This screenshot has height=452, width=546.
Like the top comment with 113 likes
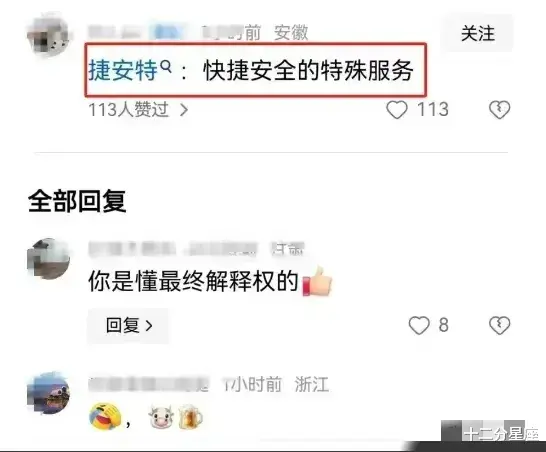(397, 110)
